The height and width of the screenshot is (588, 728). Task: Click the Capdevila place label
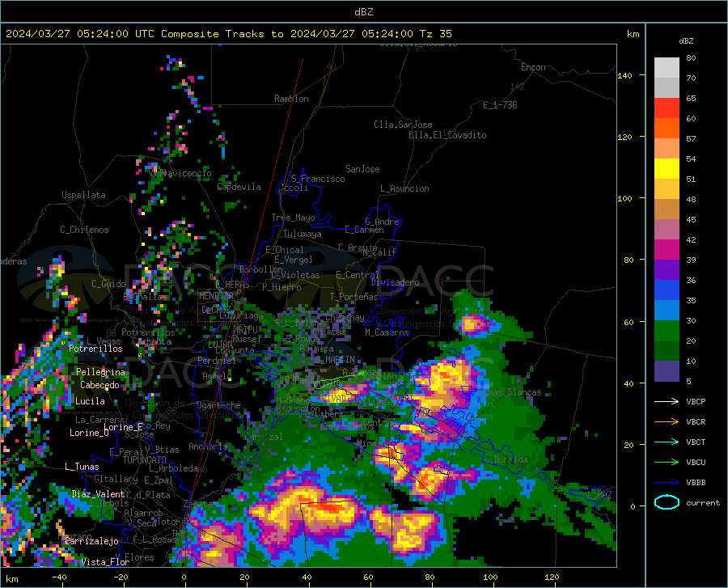tap(239, 187)
